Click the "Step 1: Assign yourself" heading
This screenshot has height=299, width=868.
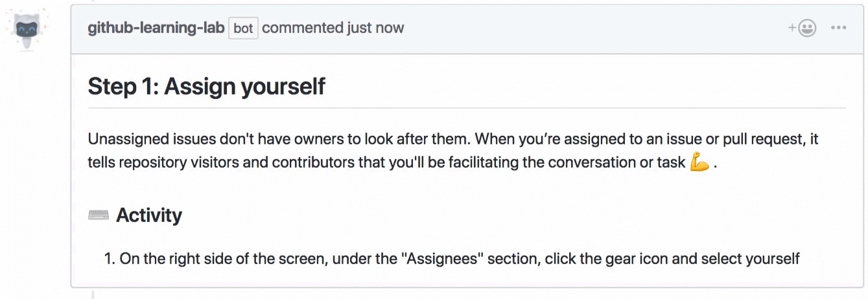(206, 87)
